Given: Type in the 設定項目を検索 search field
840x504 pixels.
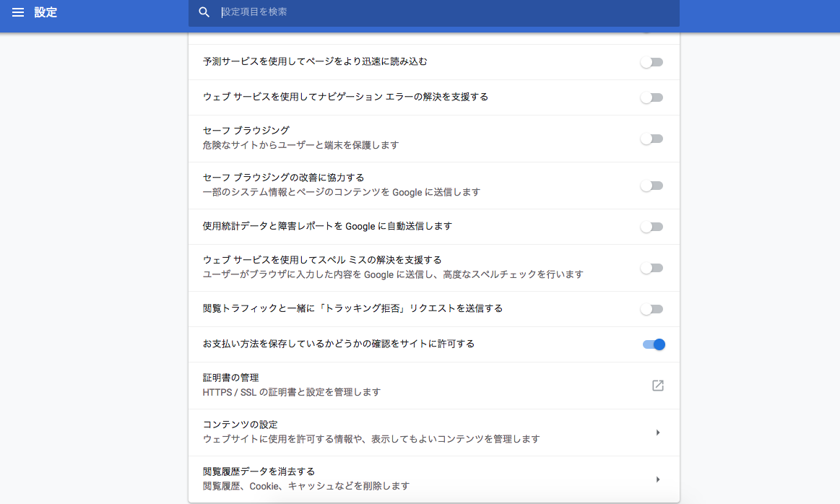Looking at the screenshot, I should (x=433, y=12).
